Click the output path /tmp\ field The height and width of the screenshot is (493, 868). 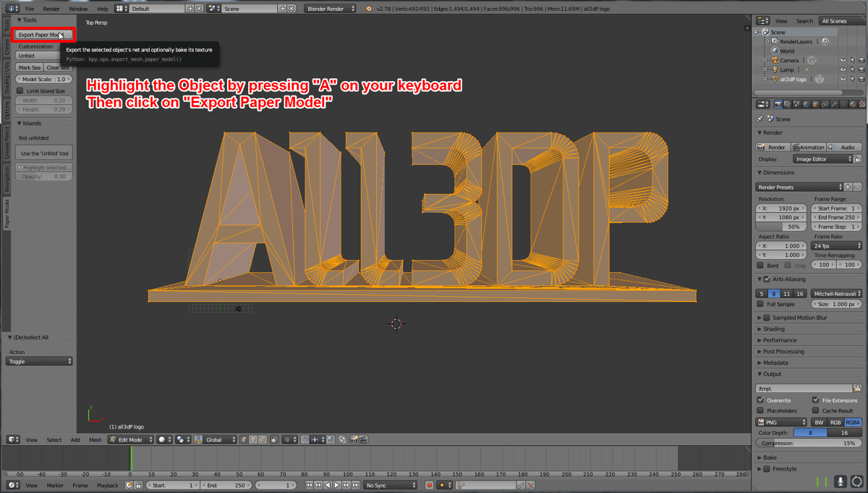[x=803, y=389]
